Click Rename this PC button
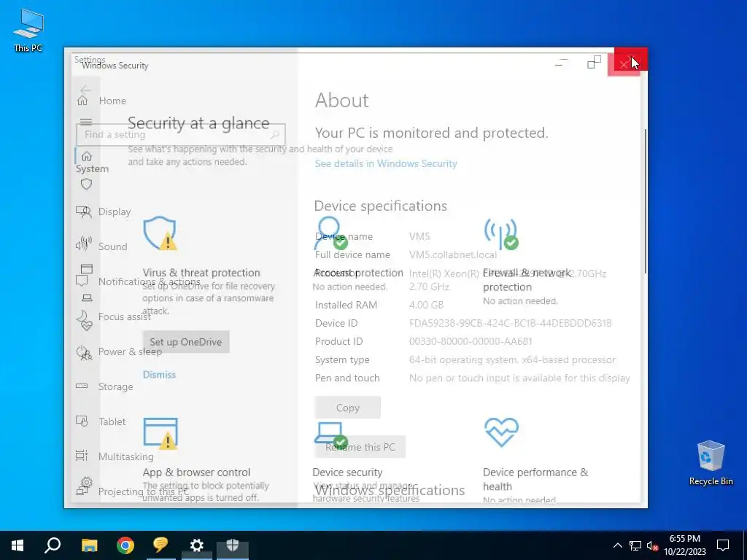The width and height of the screenshot is (747, 560). [360, 447]
